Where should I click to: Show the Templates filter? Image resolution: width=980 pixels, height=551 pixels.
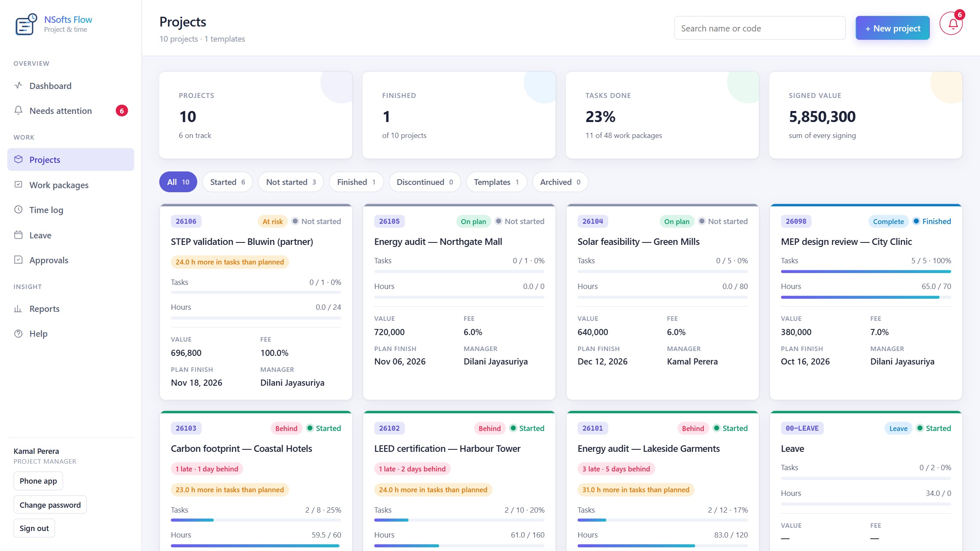coord(496,182)
